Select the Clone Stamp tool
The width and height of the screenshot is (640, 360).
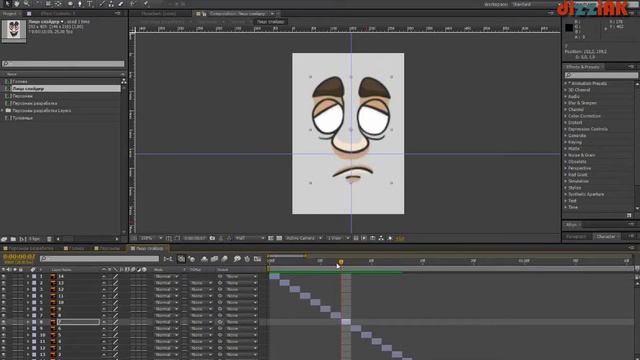(x=111, y=4)
